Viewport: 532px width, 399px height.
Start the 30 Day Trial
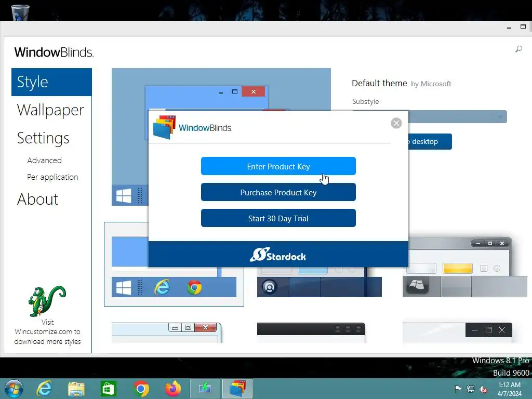(x=278, y=218)
